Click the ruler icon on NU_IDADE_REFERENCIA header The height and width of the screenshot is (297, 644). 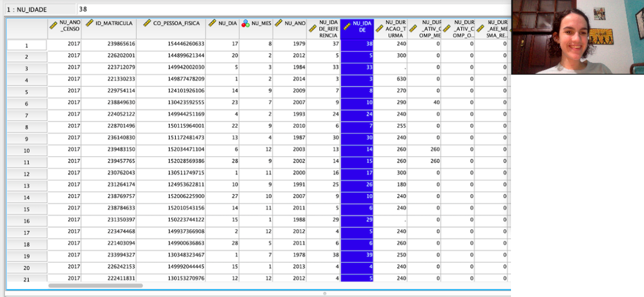point(312,29)
